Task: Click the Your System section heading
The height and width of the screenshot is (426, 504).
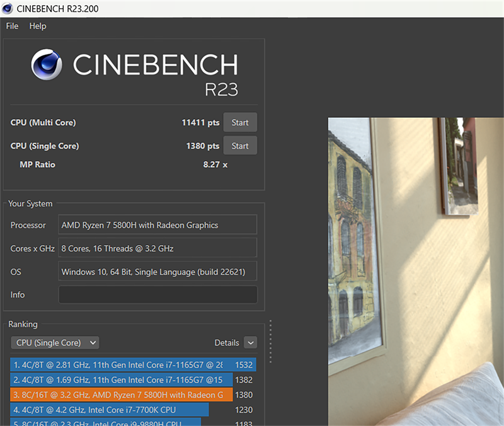Action: (x=30, y=204)
